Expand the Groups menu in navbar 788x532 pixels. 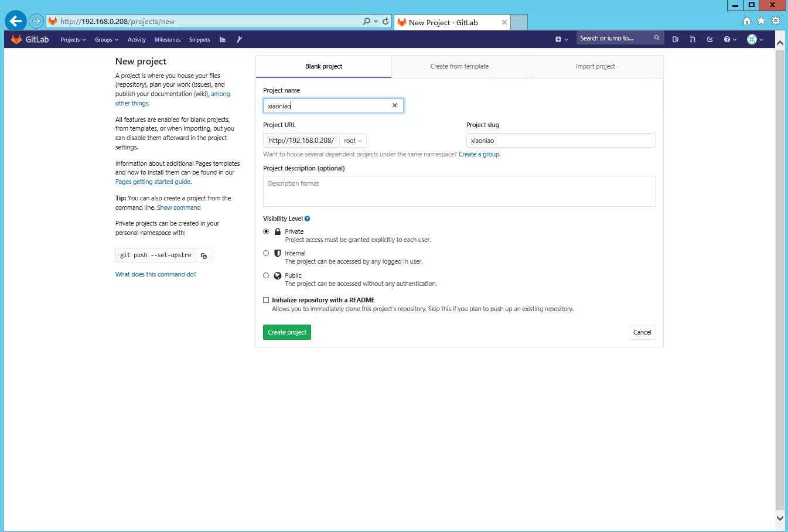coord(107,39)
